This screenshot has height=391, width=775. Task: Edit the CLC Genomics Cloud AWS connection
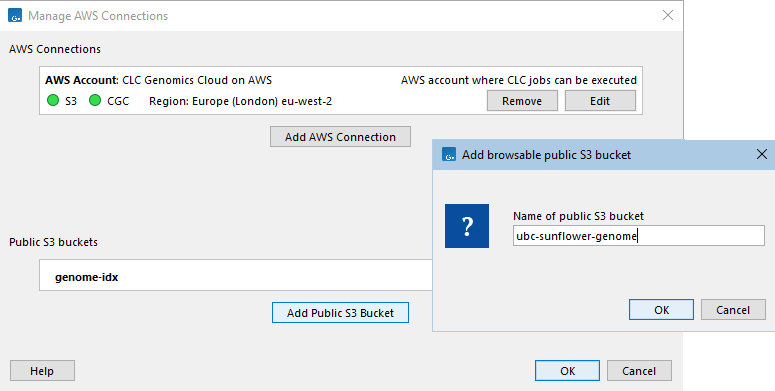tap(600, 101)
